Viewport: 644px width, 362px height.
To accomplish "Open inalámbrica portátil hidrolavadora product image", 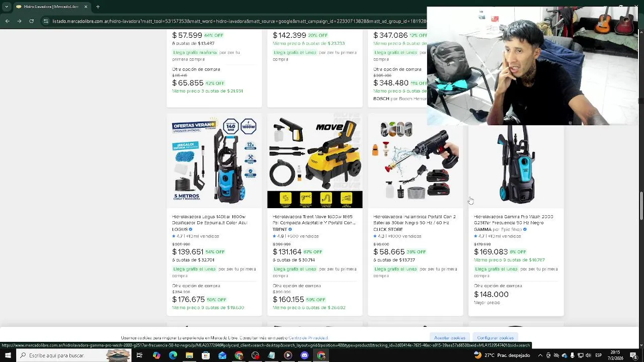I will 416,161.
